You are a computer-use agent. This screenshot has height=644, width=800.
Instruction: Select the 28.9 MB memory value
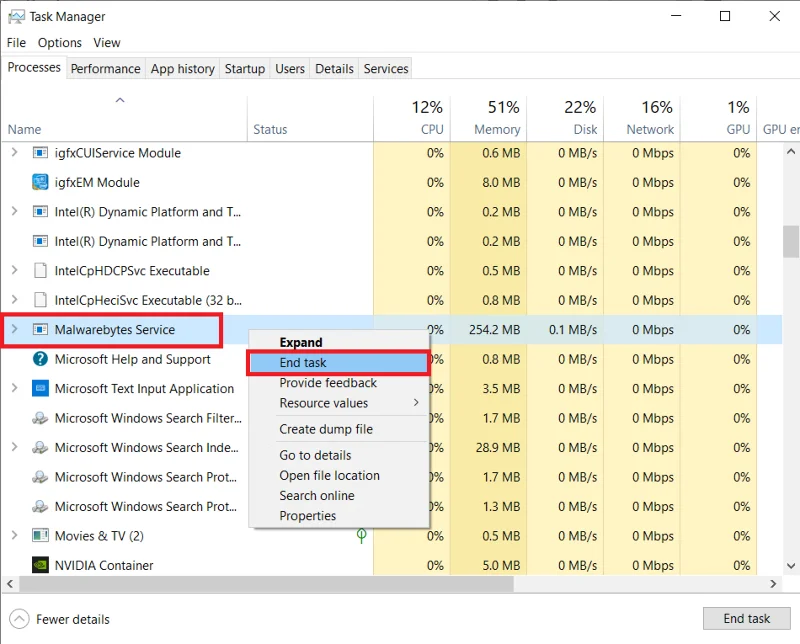[x=488, y=448]
